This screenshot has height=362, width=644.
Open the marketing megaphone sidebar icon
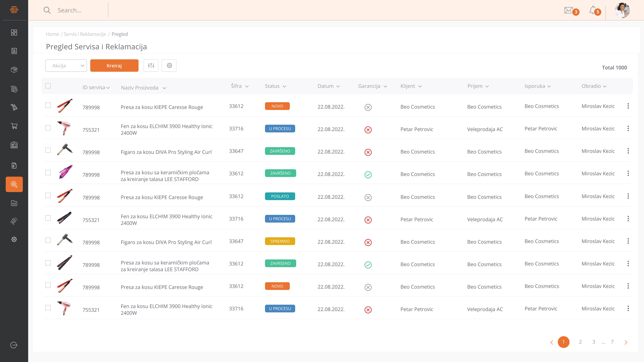pos(14,221)
